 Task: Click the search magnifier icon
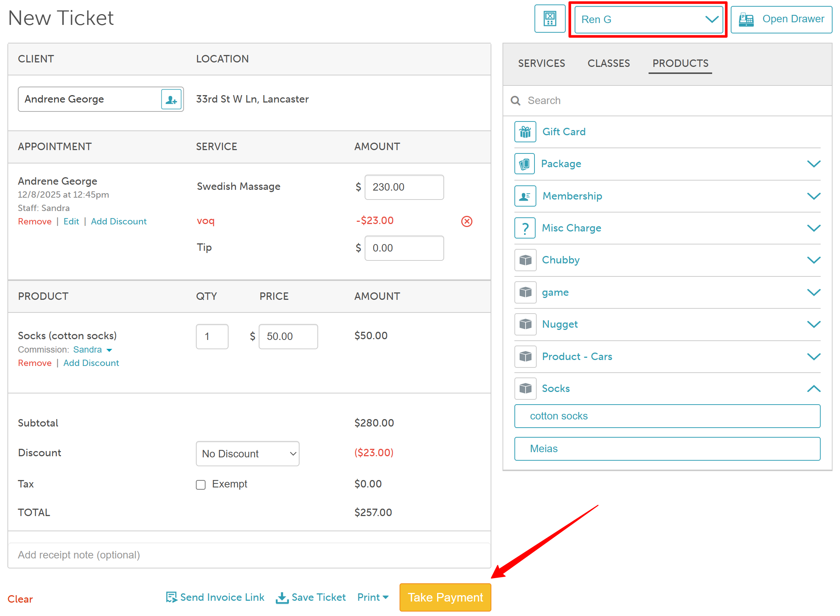click(x=516, y=101)
